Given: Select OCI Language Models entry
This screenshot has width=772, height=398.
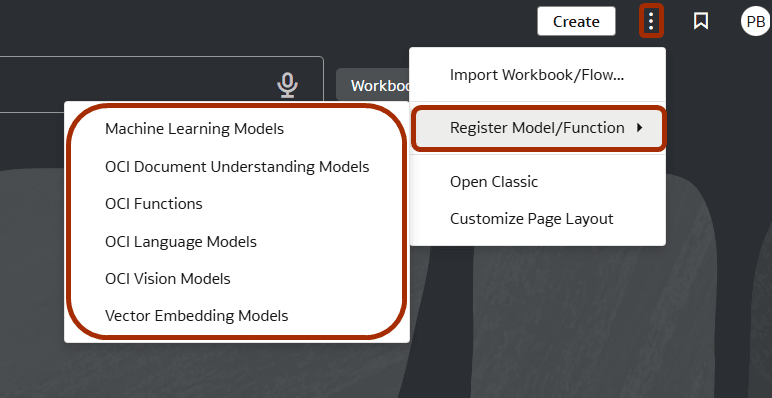Looking at the screenshot, I should pyautogui.click(x=237, y=242).
